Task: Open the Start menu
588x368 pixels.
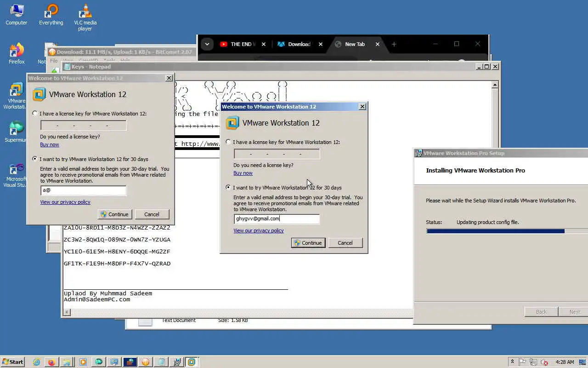Action: [x=12, y=362]
